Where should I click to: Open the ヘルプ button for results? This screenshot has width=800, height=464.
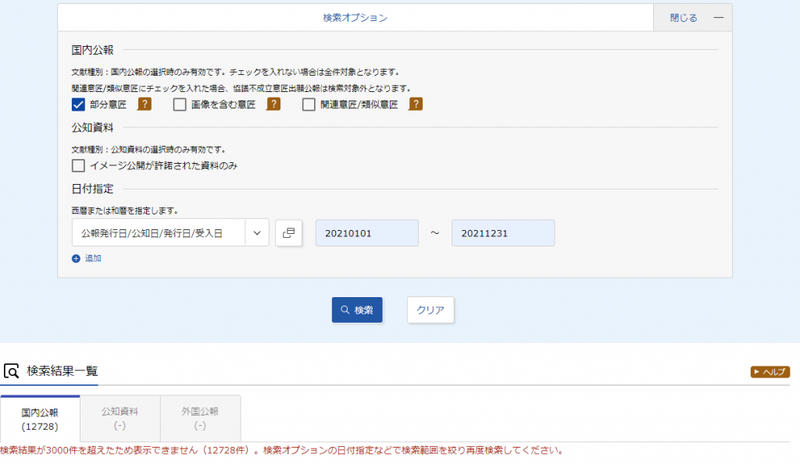(x=770, y=372)
